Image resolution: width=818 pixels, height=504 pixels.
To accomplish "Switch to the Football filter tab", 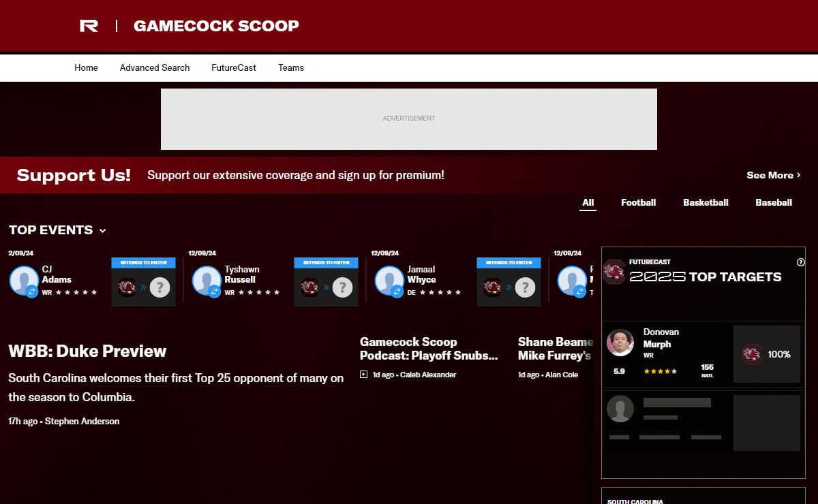I will coord(639,202).
